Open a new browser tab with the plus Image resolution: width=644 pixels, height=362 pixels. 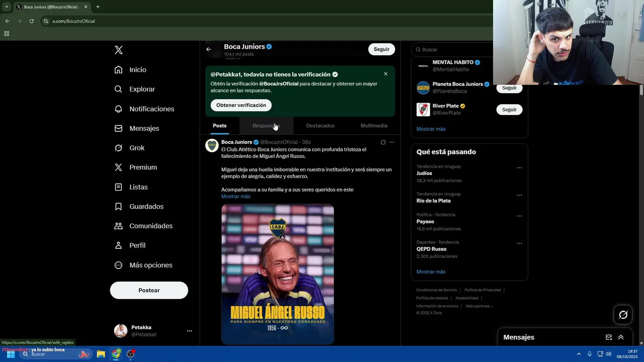click(x=98, y=7)
